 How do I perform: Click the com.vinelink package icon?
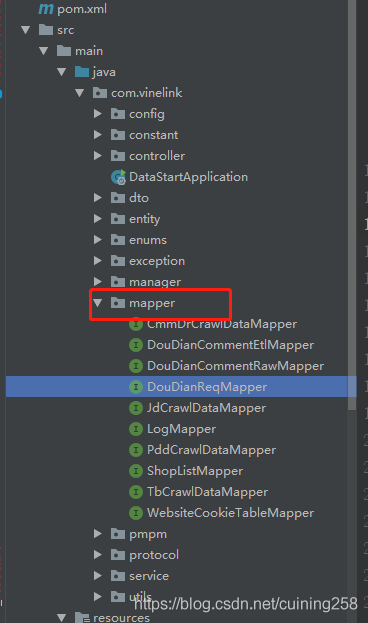coord(100,93)
